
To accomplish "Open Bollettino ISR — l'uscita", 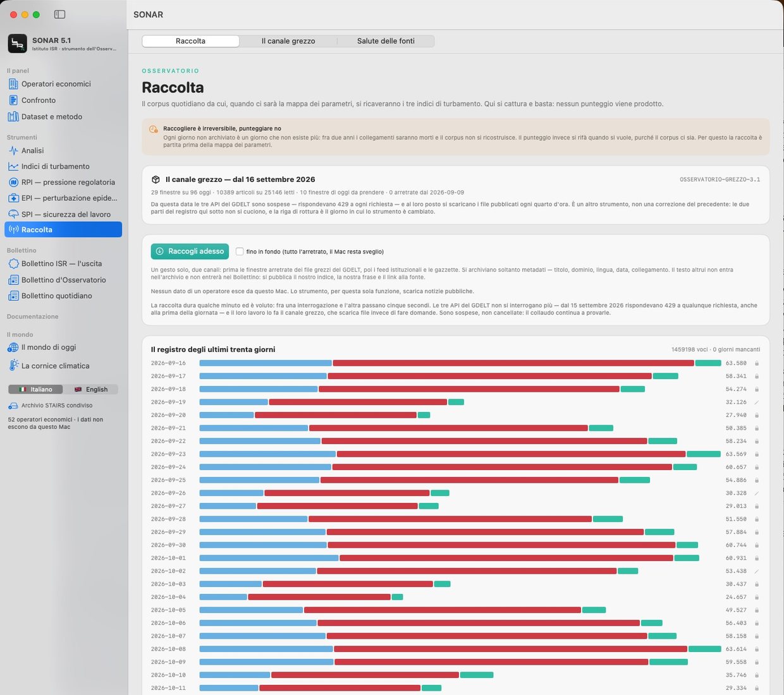I will [x=63, y=263].
